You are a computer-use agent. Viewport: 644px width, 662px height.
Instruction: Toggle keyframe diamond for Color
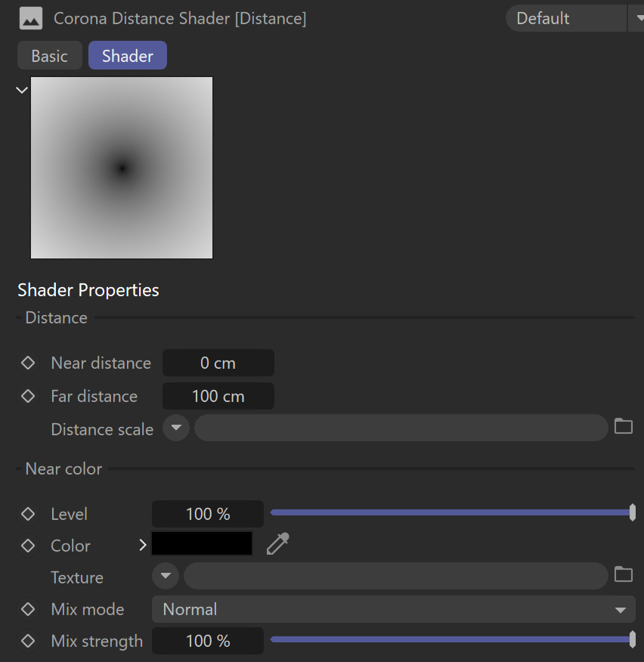(28, 546)
